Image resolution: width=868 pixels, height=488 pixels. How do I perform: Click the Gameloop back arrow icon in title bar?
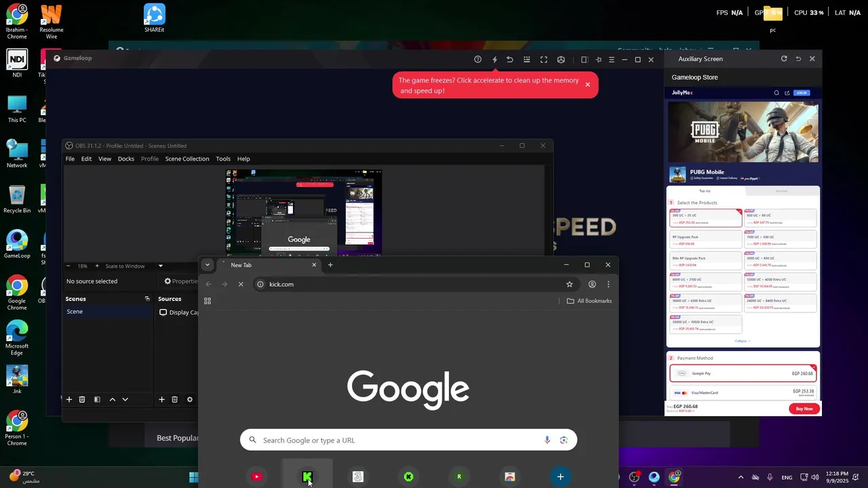click(x=510, y=60)
